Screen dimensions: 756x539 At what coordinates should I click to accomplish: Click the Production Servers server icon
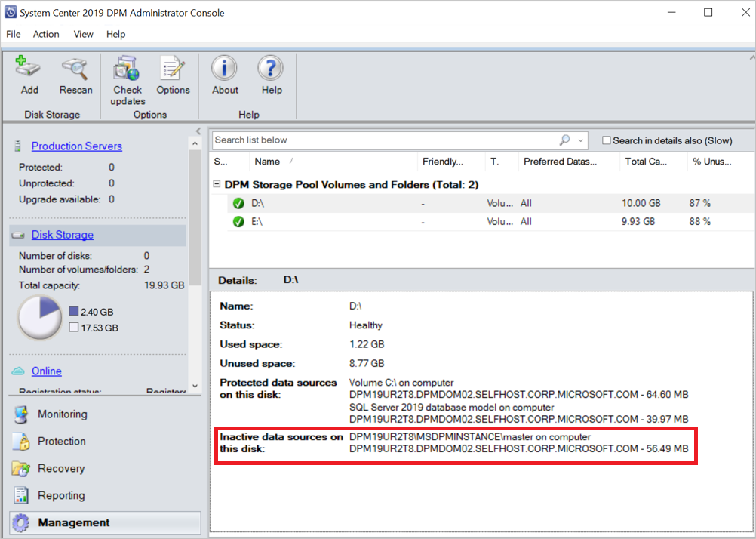[18, 146]
